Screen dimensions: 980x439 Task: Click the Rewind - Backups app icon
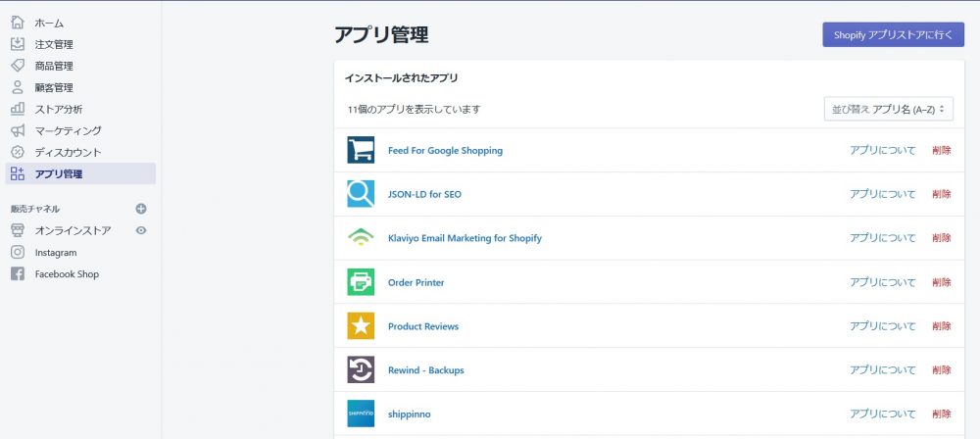[361, 369]
